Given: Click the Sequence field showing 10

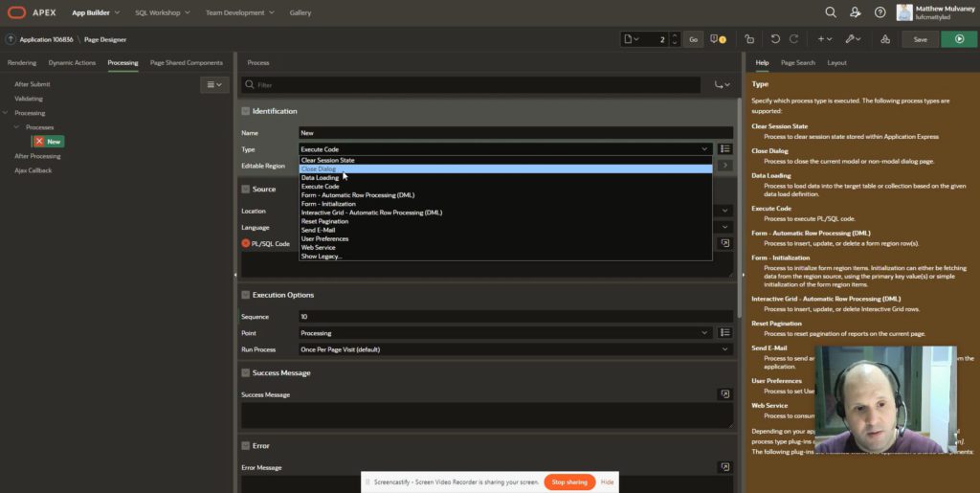Looking at the screenshot, I should coord(516,316).
